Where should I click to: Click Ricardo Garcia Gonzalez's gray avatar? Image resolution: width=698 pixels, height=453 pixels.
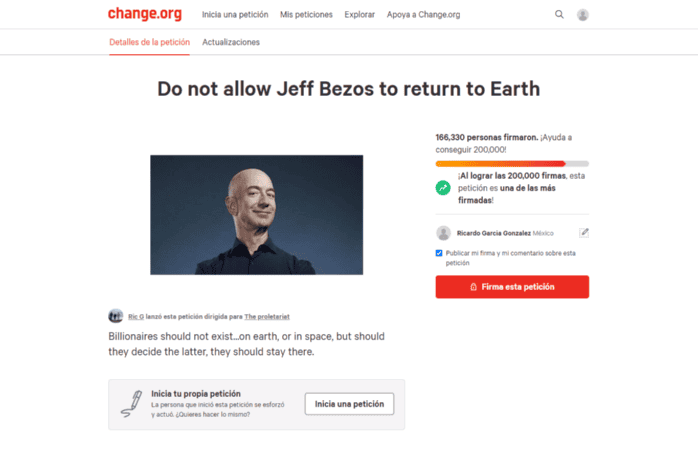pos(443,233)
